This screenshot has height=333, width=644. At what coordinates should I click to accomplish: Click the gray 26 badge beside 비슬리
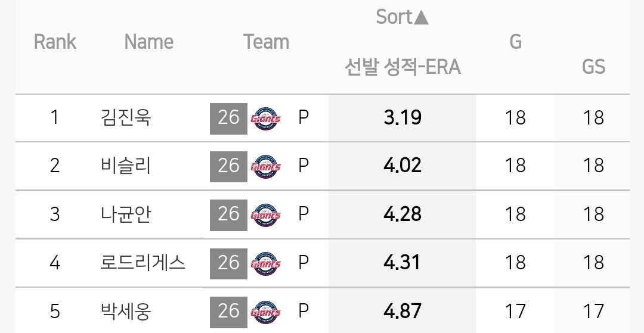229,167
